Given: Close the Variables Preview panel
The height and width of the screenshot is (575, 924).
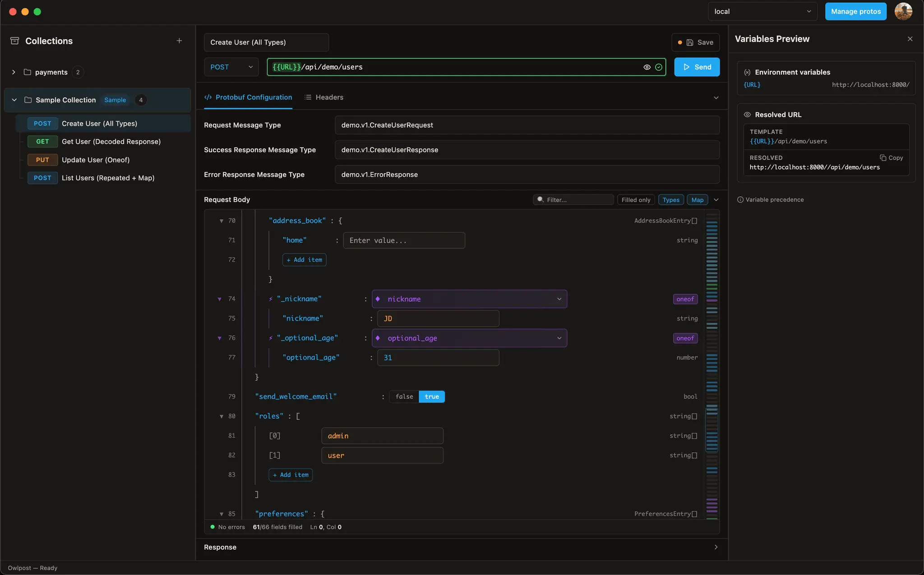Looking at the screenshot, I should point(910,39).
